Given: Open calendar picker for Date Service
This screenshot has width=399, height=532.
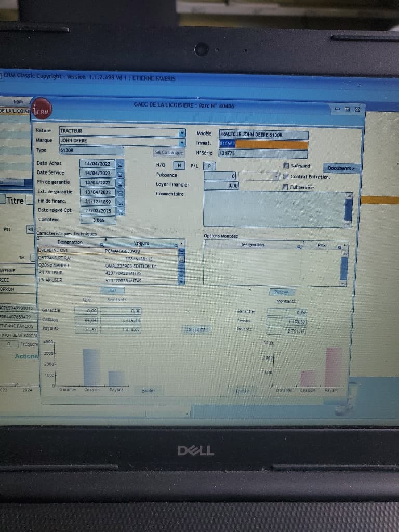Looking at the screenshot, I should point(120,174).
